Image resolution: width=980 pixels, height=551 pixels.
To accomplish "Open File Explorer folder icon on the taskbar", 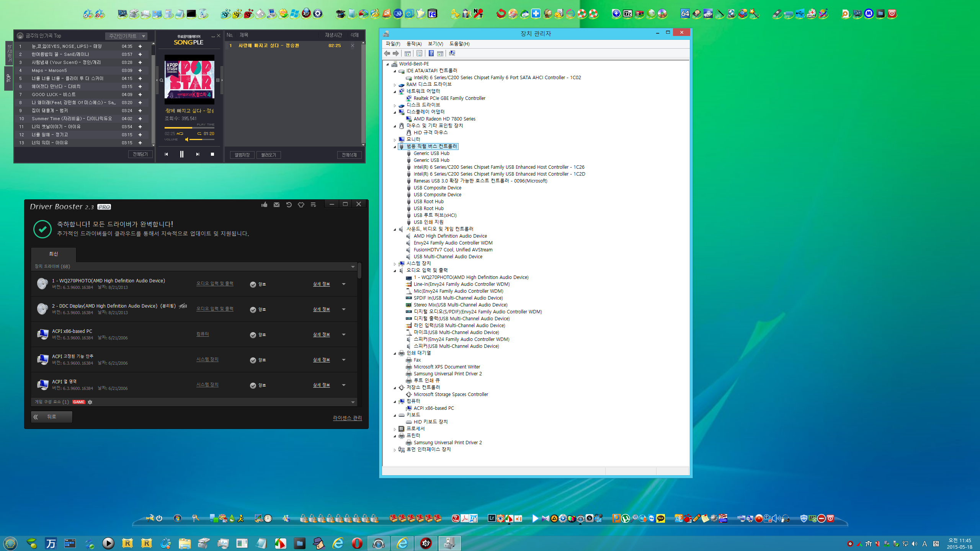I will pos(185,543).
